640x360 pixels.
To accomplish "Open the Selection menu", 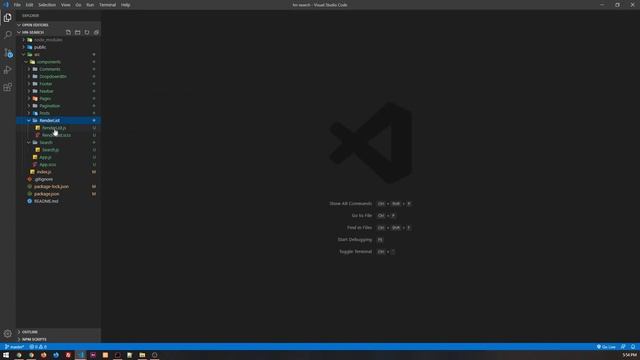I will (x=47, y=5).
